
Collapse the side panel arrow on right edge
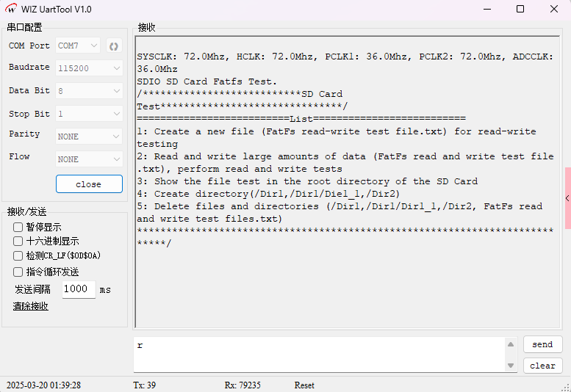click(x=567, y=198)
